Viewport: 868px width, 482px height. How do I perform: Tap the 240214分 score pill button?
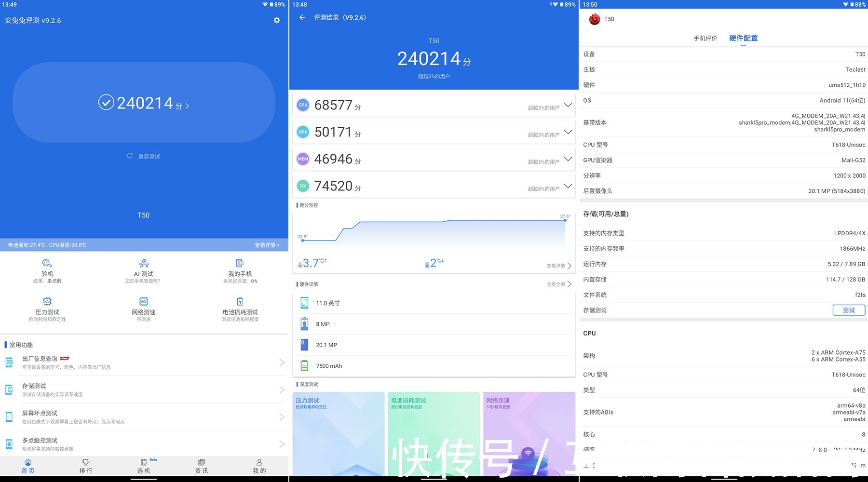pyautogui.click(x=144, y=103)
